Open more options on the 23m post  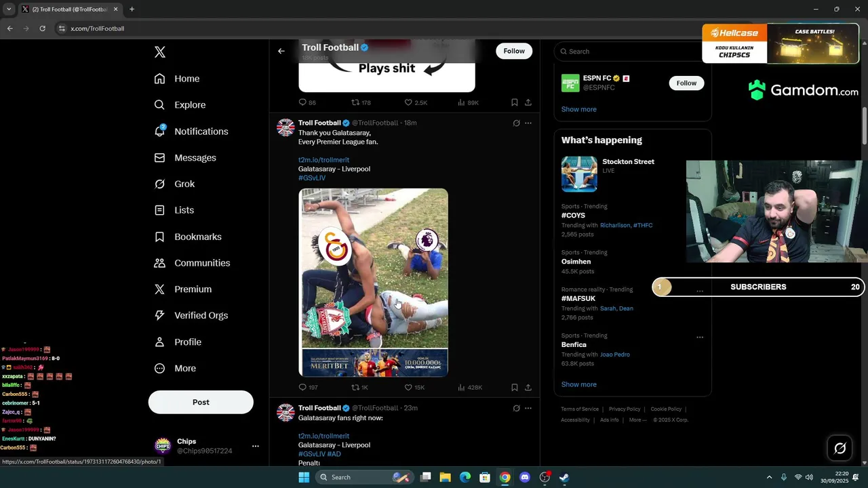pos(528,408)
